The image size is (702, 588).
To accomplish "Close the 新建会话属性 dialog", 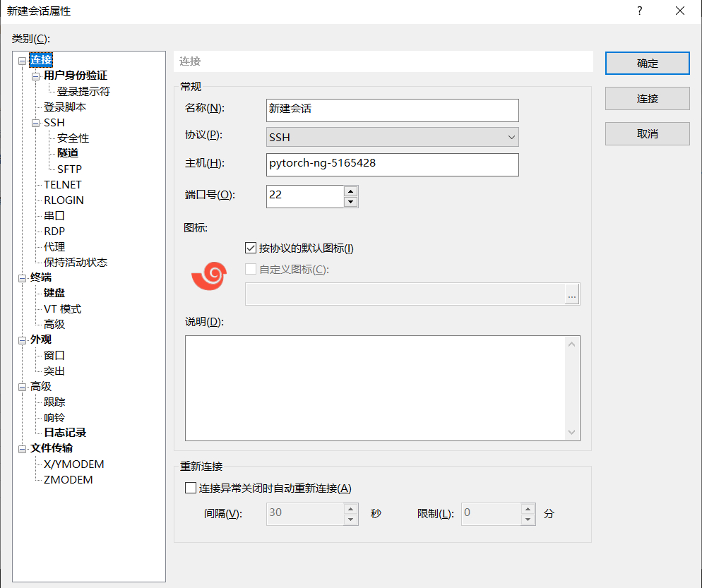I will click(679, 11).
